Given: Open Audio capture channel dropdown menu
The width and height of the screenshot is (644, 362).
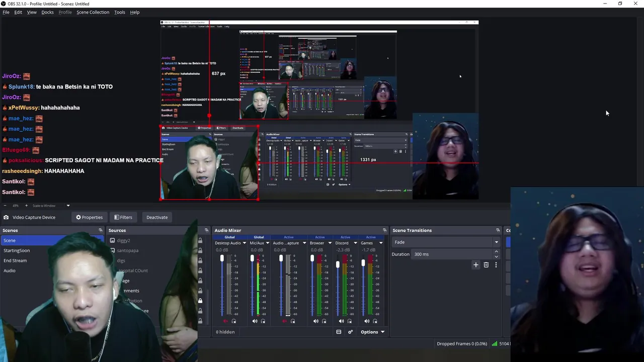Looking at the screenshot, I should (304, 243).
